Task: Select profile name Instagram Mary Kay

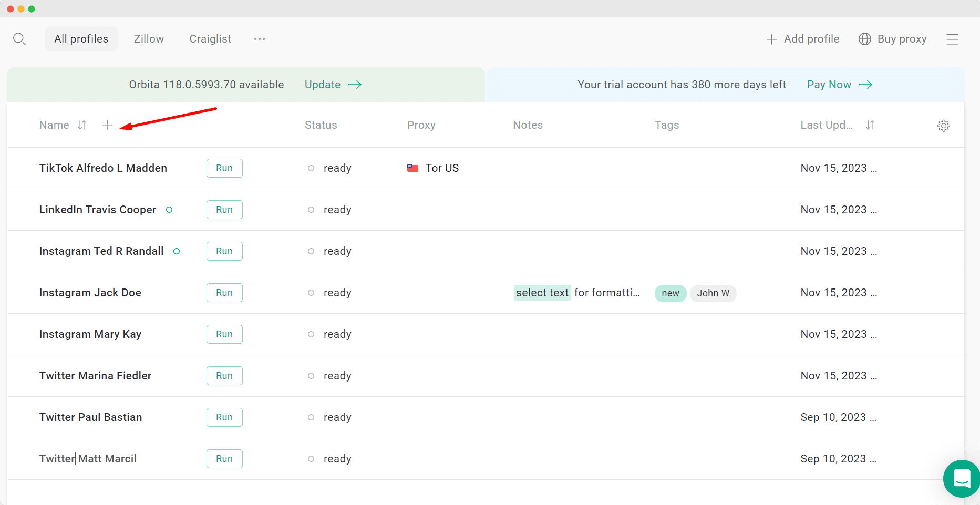Action: (x=90, y=334)
